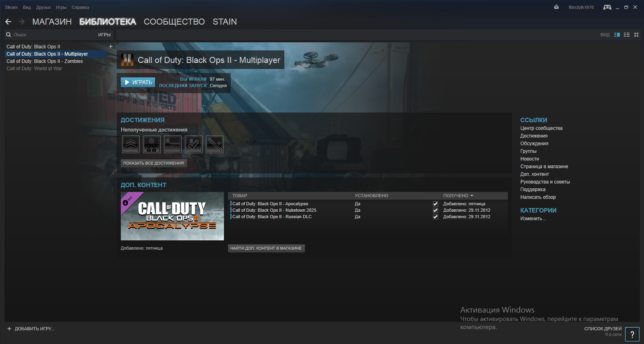Open the Друзья menu

43,7
